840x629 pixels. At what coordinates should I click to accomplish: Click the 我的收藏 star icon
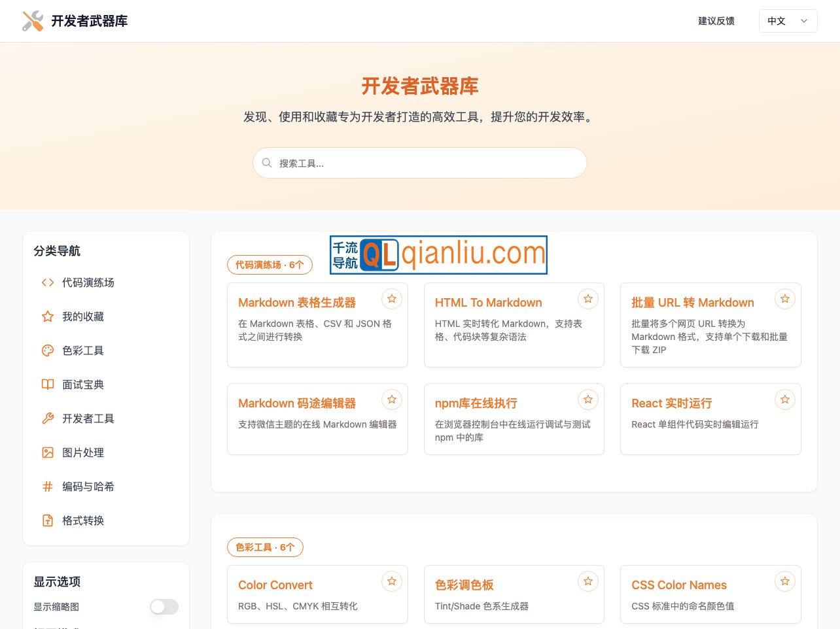[x=47, y=316]
